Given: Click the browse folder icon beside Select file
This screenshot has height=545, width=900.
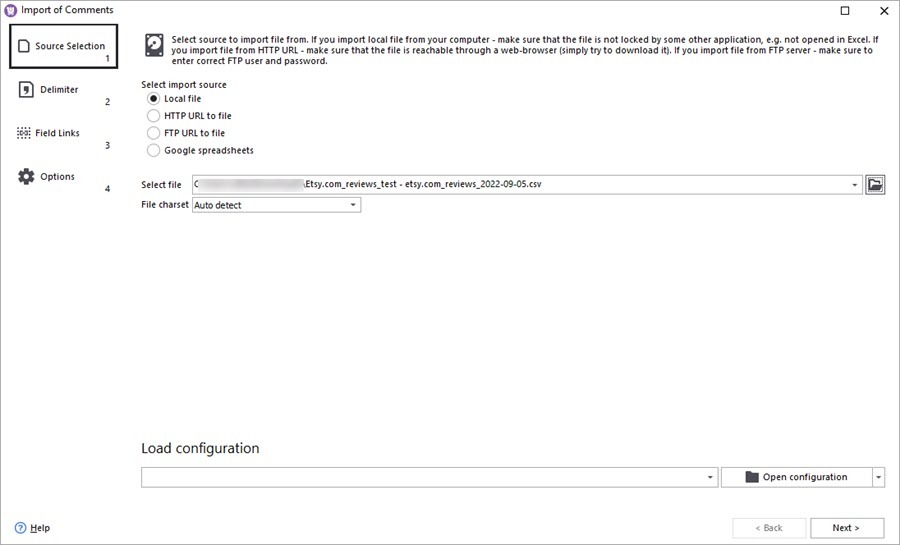Looking at the screenshot, I should [875, 185].
